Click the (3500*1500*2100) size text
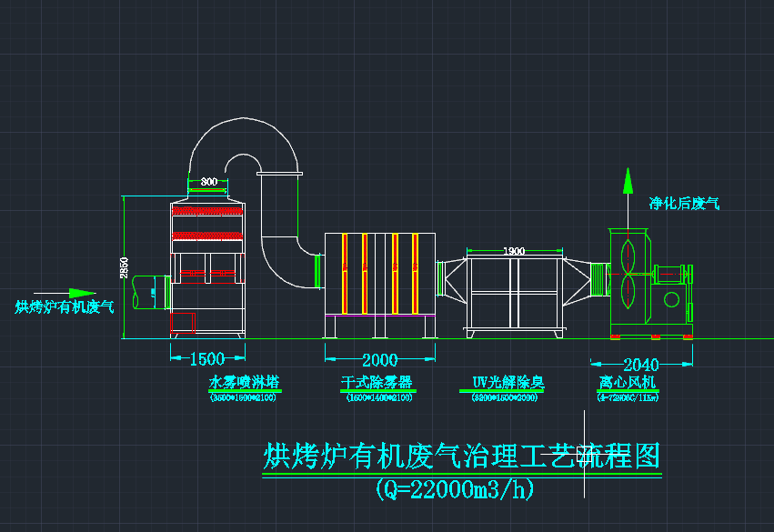 click(244, 397)
